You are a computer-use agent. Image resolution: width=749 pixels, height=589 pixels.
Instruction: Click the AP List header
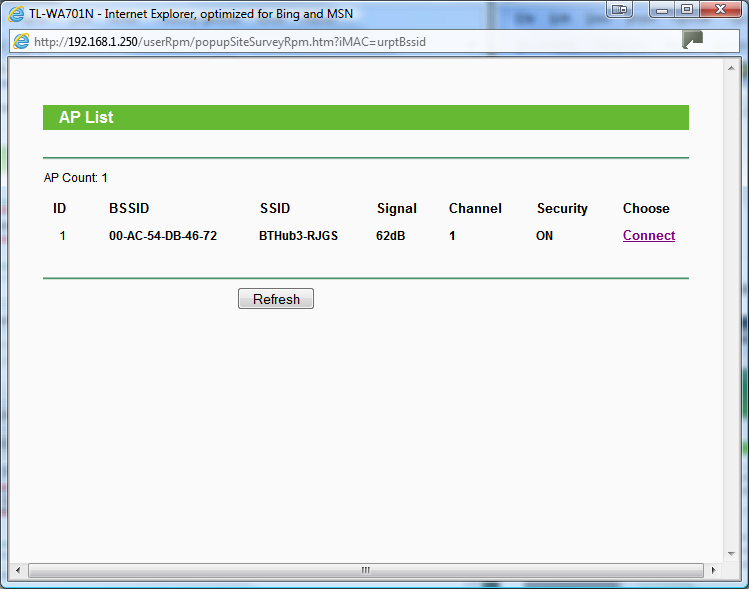tap(366, 118)
